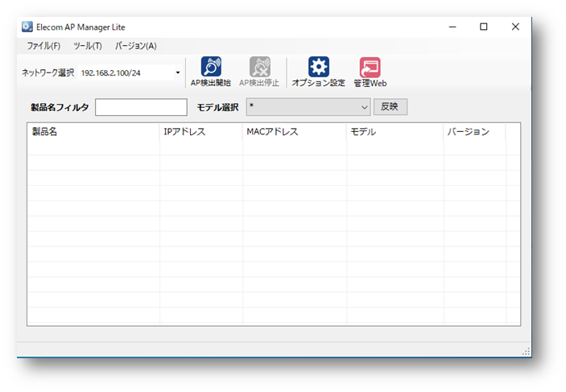
Task: Click Elecom AP Manager Lite title icon
Action: (27, 27)
